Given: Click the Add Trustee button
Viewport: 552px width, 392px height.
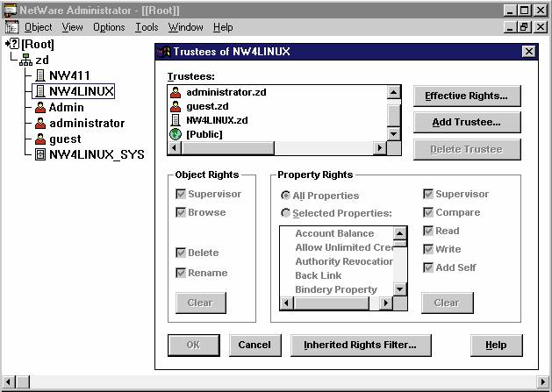Looking at the screenshot, I should click(467, 123).
